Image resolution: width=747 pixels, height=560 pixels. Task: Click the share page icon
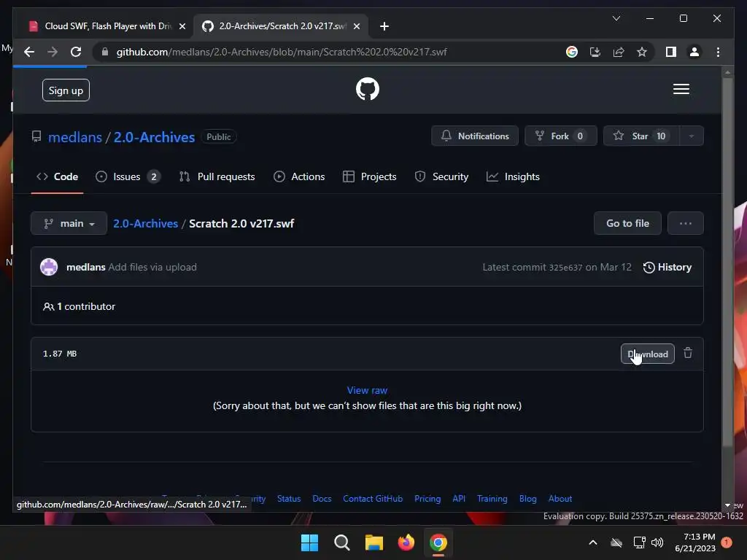[619, 52]
